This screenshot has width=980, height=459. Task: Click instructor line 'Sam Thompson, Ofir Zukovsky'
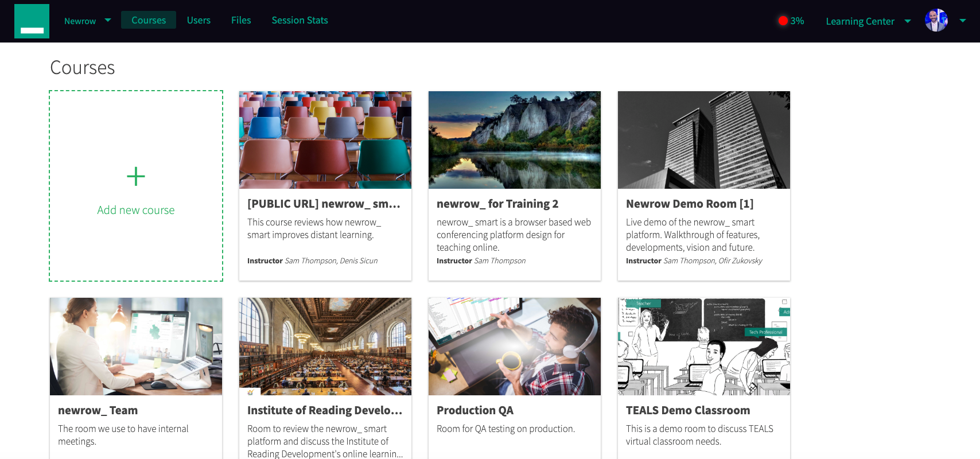[713, 260]
